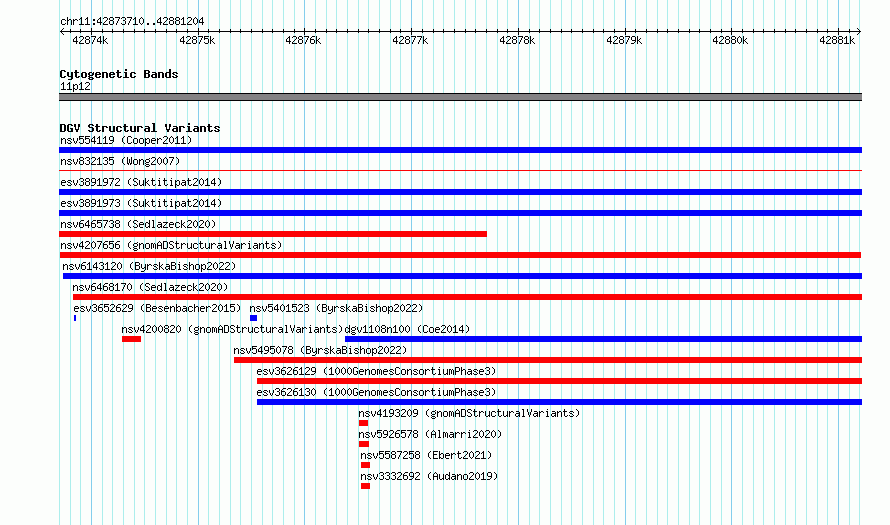This screenshot has width=890, height=525.
Task: Click the red bar under nsv4207656
Action: click(460, 255)
